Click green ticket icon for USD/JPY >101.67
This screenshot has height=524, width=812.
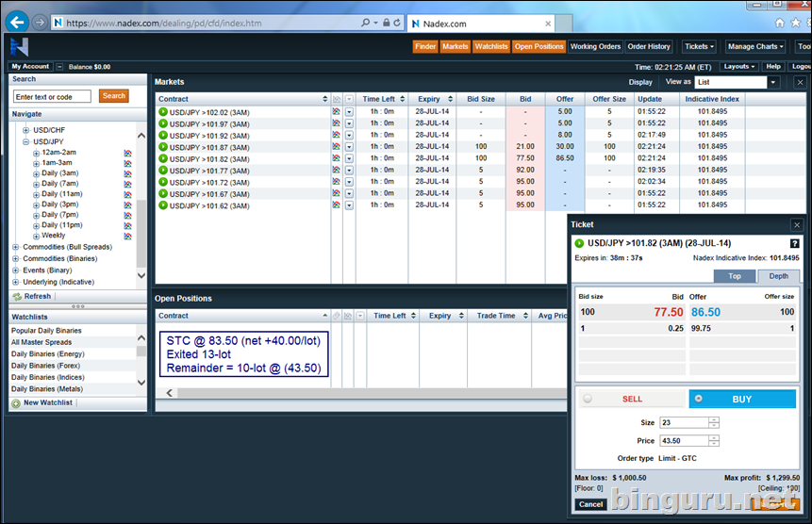163,193
